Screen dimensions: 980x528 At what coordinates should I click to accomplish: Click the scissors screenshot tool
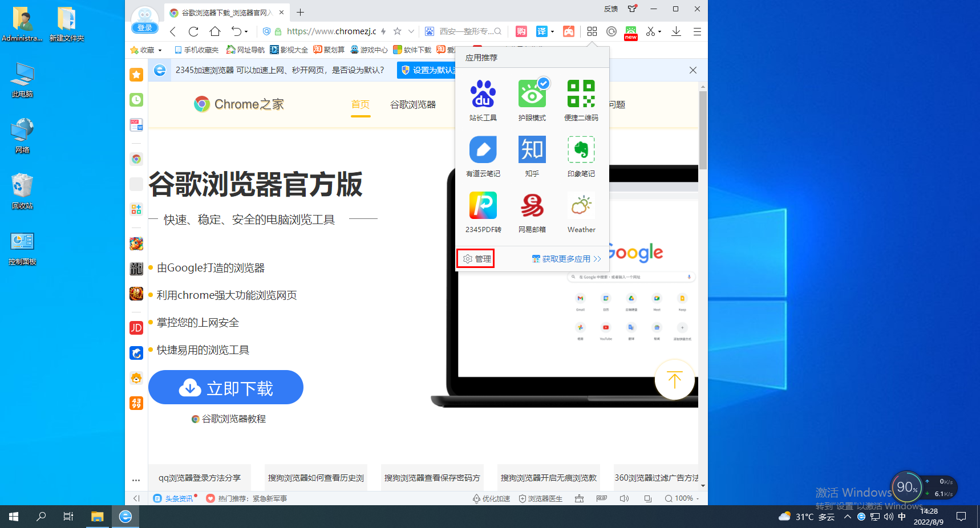(x=650, y=31)
